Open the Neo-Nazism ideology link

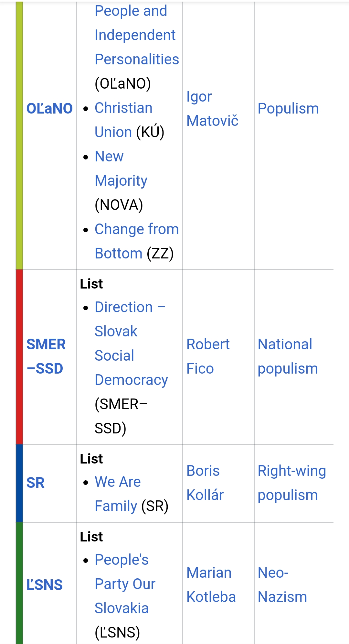(x=282, y=585)
